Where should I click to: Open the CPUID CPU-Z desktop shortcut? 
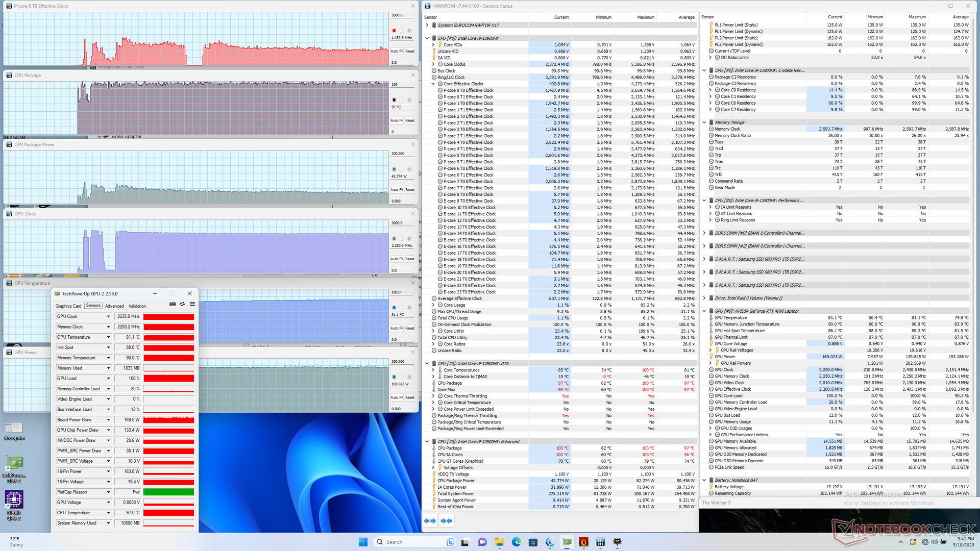pos(14,506)
